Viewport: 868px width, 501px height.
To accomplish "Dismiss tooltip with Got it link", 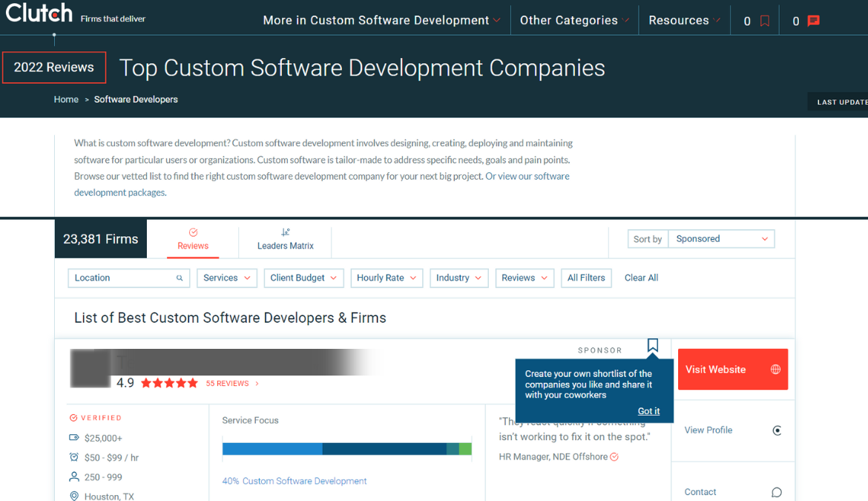I will click(648, 411).
